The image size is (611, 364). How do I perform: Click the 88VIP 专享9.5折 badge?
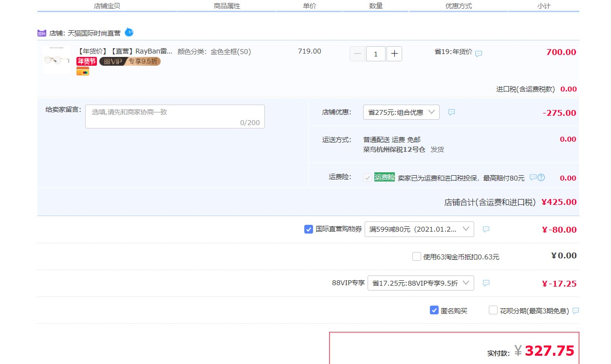130,61
